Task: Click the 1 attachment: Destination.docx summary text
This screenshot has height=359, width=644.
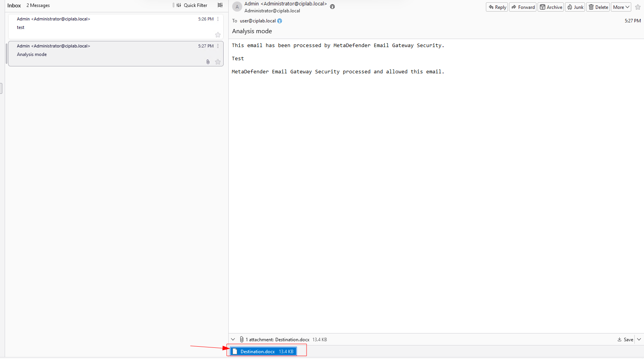Action: click(x=278, y=340)
